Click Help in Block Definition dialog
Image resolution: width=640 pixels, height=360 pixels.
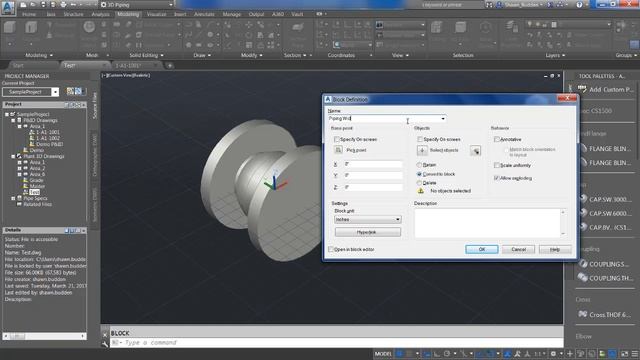(x=555, y=249)
